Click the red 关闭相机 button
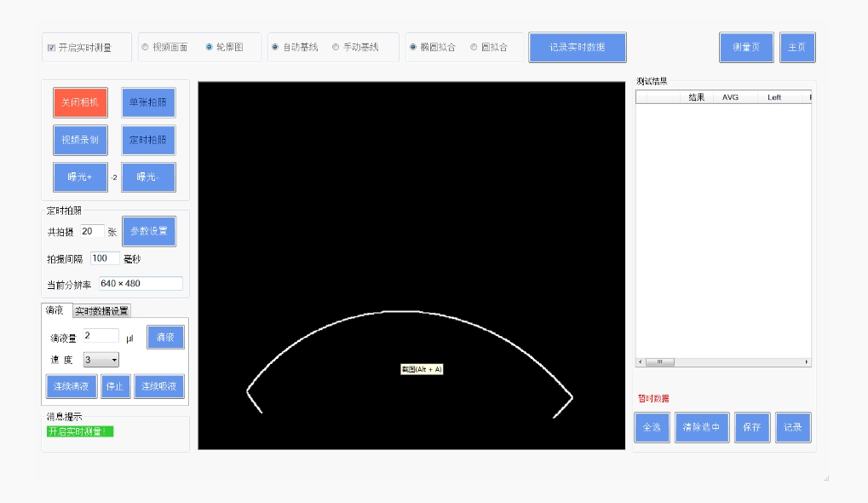This screenshot has height=503, width=868. 80,102
